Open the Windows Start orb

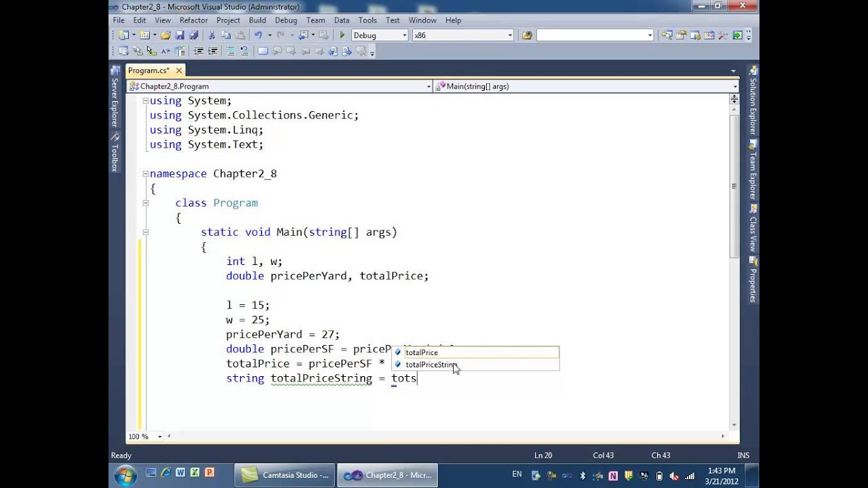click(125, 475)
